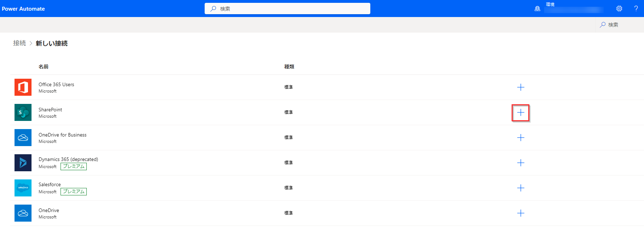Add a new SharePoint connection with plus icon
644x228 pixels.
point(520,112)
